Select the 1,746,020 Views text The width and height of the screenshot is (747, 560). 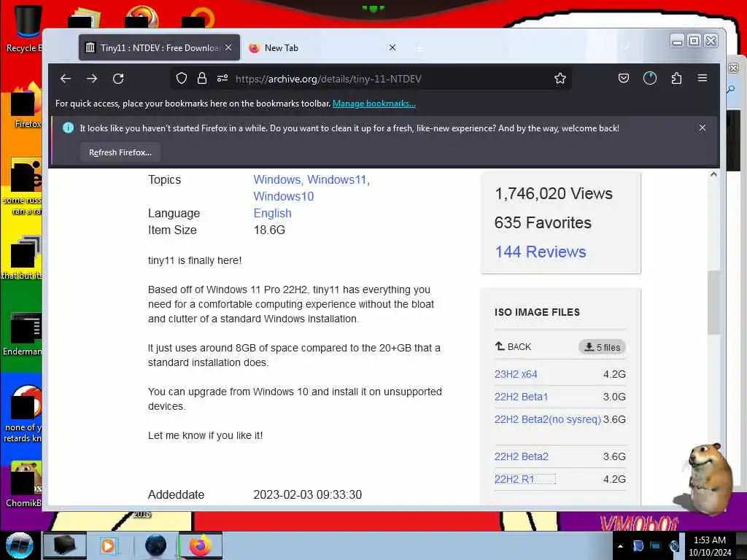click(554, 193)
